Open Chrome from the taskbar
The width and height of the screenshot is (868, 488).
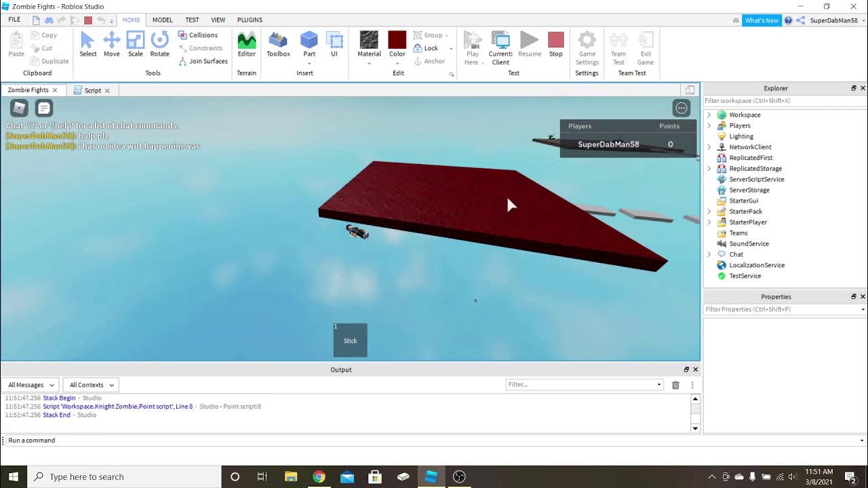click(319, 476)
